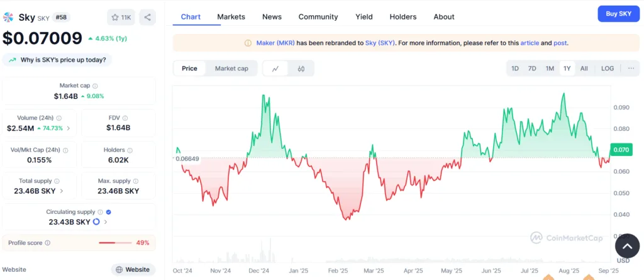
Task: Click the Sky coin logo icon
Action: click(x=8, y=17)
